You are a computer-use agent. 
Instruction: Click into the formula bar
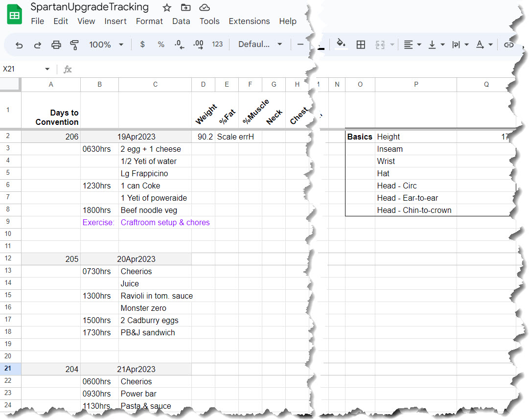pyautogui.click(x=189, y=70)
